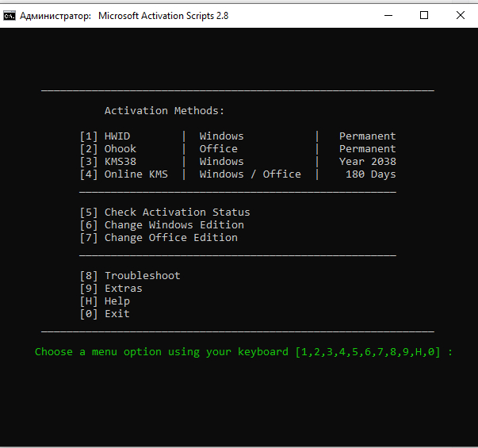478x448 pixels.
Task: Click the 'Activation Methods:' heading
Action: coord(165,111)
